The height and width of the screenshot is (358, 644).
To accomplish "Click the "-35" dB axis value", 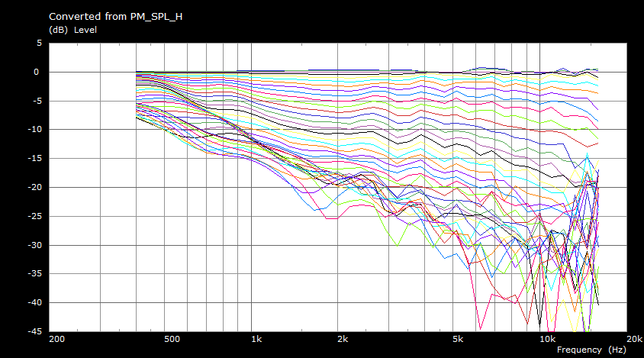I will click(34, 274).
